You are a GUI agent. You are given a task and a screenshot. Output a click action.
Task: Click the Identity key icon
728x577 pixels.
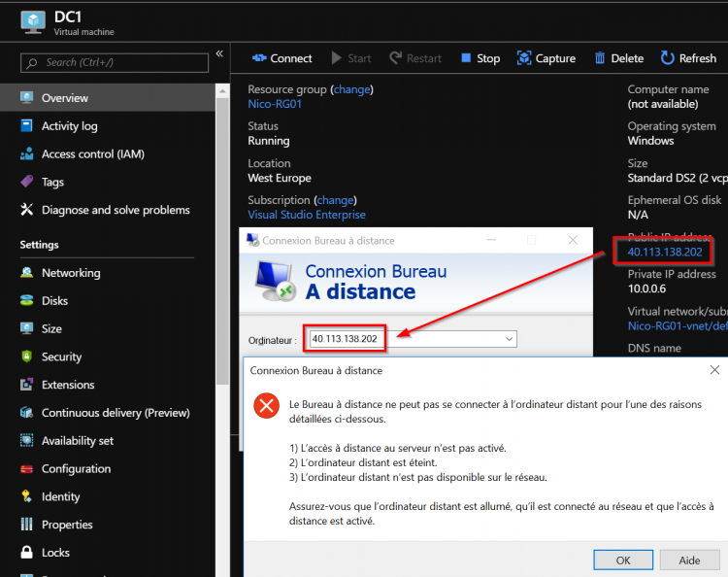27,496
